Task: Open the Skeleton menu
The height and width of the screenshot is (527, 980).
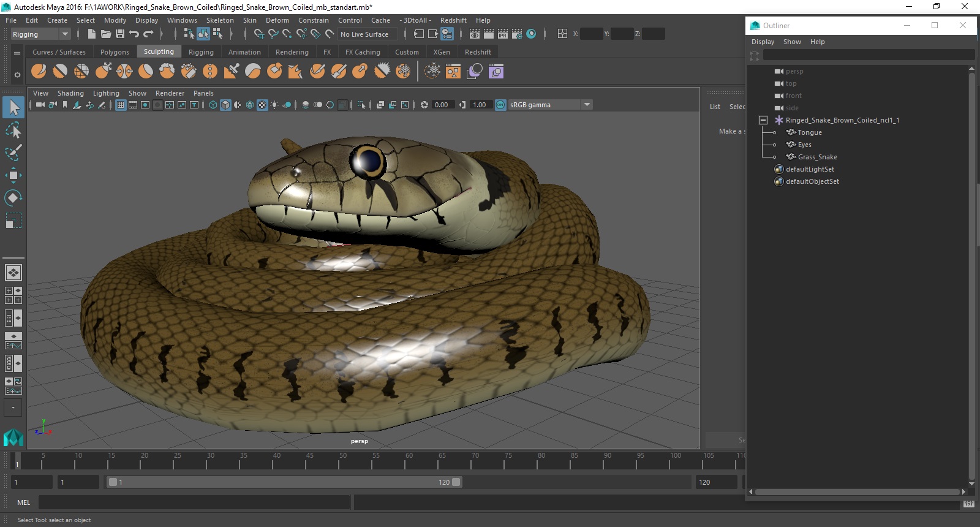Action: coord(220,20)
